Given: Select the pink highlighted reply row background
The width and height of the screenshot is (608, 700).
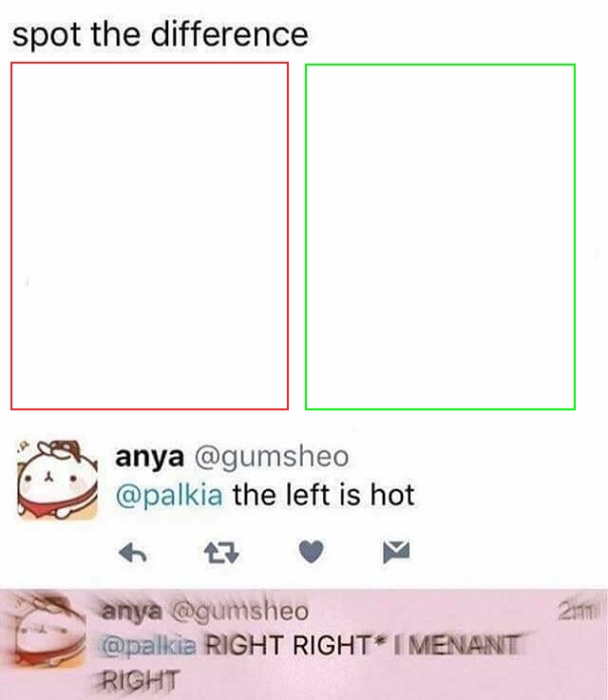Looking at the screenshot, I should coord(304,645).
